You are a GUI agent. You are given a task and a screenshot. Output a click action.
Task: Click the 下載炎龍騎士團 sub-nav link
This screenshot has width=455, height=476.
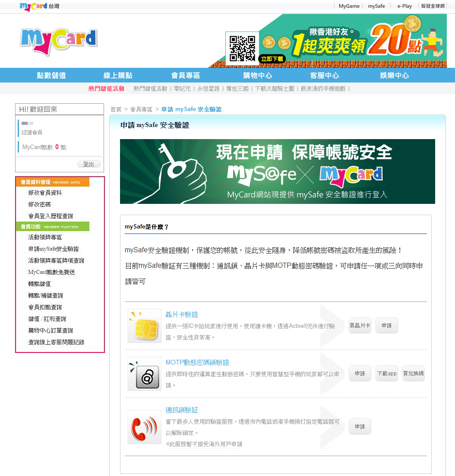275,89
